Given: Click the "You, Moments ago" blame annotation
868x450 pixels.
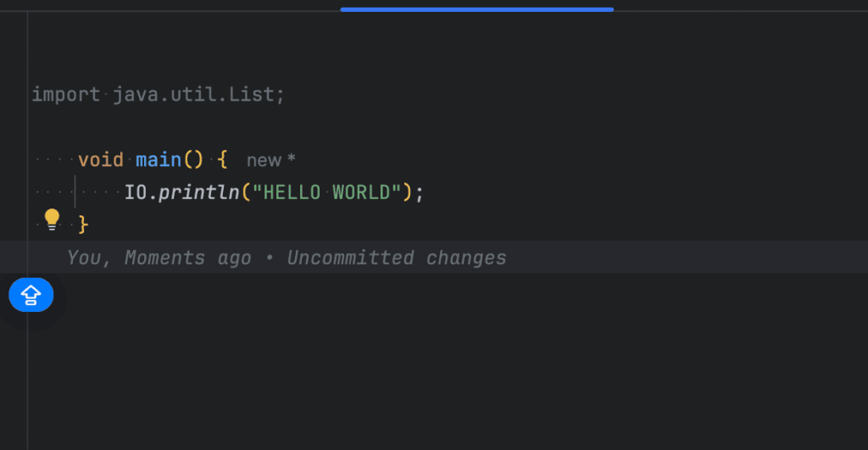Looking at the screenshot, I should (x=159, y=258).
